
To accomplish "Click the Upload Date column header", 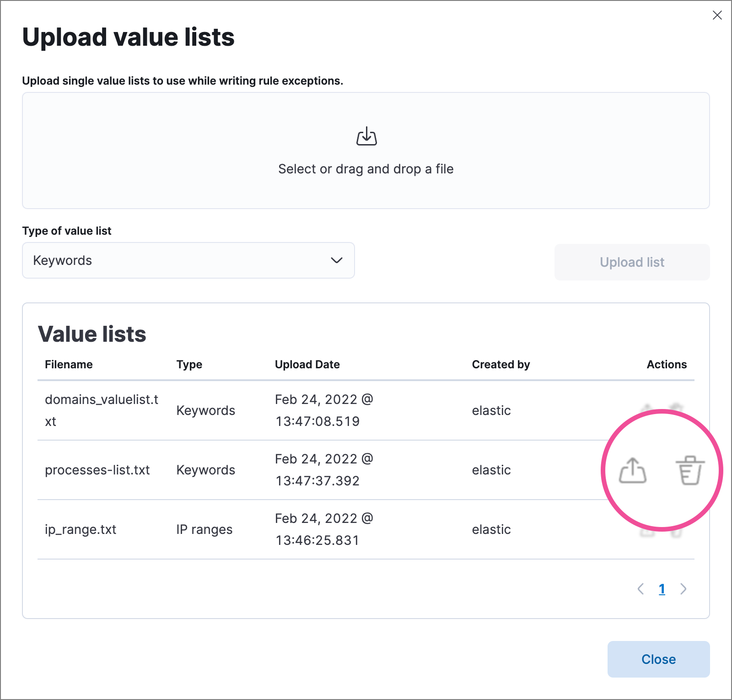I will tap(307, 364).
